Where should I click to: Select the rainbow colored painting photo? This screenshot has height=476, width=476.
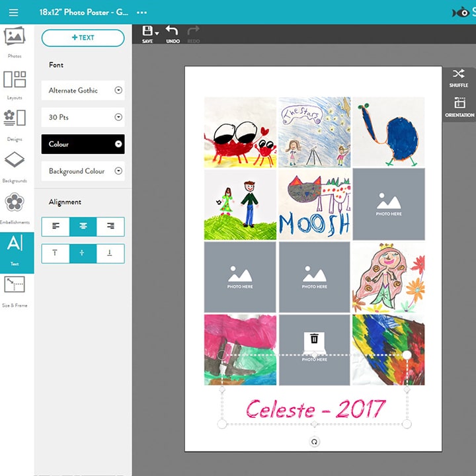pyautogui.click(x=389, y=350)
